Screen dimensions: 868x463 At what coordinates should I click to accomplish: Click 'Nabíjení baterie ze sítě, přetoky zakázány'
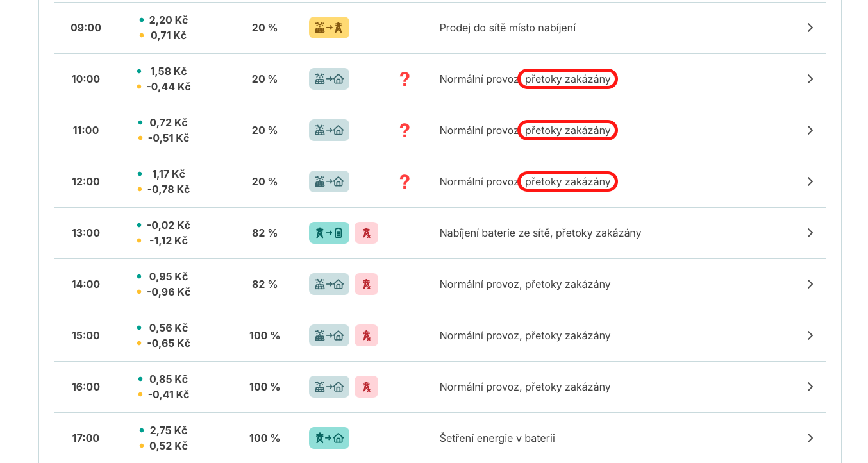pyautogui.click(x=540, y=233)
